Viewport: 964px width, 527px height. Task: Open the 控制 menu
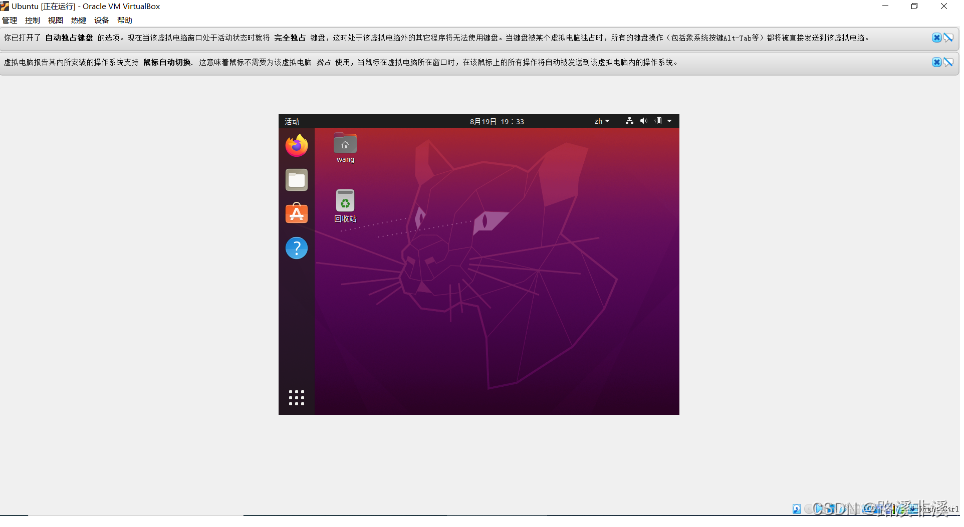tap(33, 20)
